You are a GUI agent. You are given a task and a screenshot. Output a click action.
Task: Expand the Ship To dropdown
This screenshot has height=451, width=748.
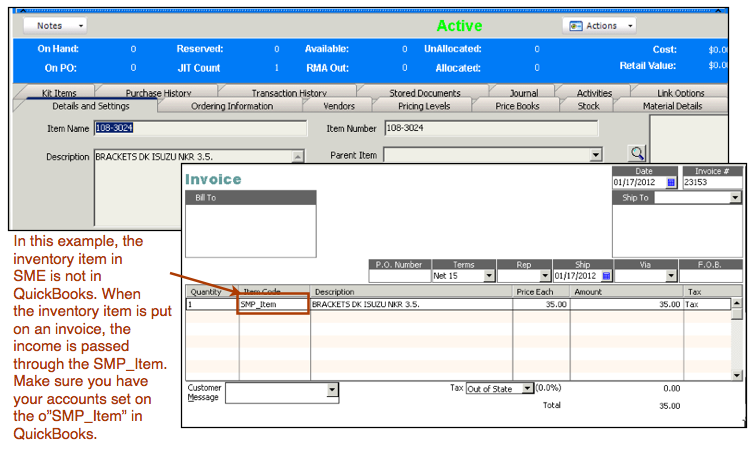pos(735,197)
